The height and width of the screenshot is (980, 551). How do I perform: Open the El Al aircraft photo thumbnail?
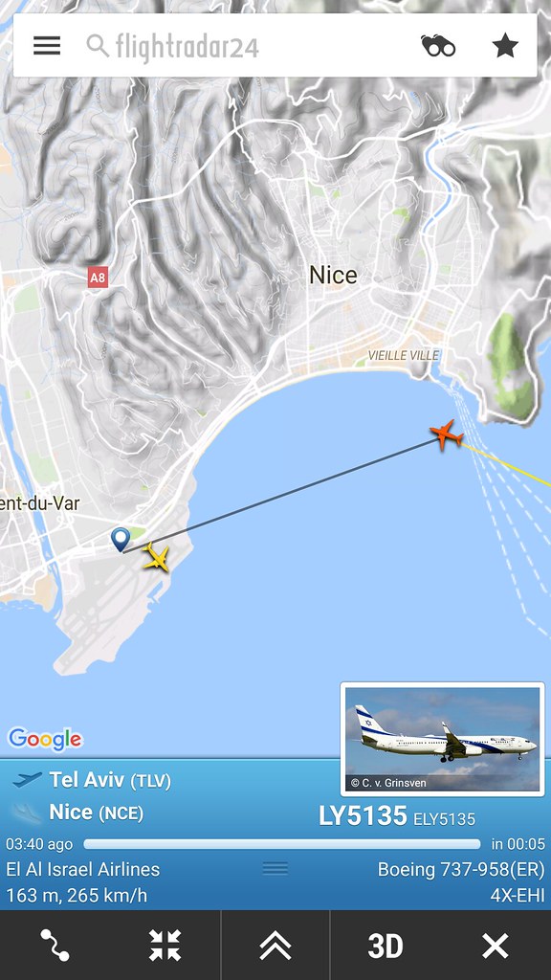442,739
